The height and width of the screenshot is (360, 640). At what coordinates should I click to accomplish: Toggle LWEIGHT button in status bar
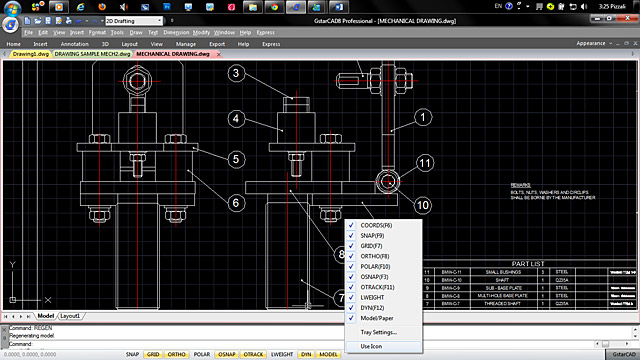(x=282, y=354)
